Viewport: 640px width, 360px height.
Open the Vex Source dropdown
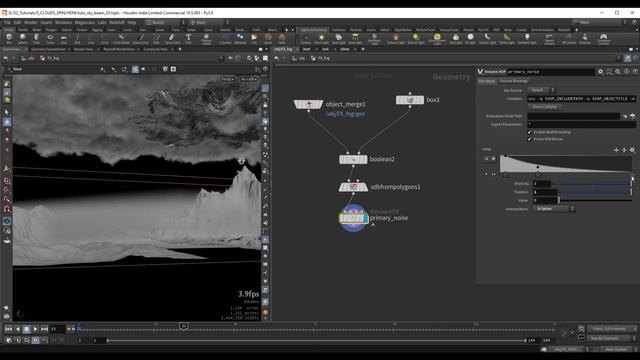click(541, 90)
